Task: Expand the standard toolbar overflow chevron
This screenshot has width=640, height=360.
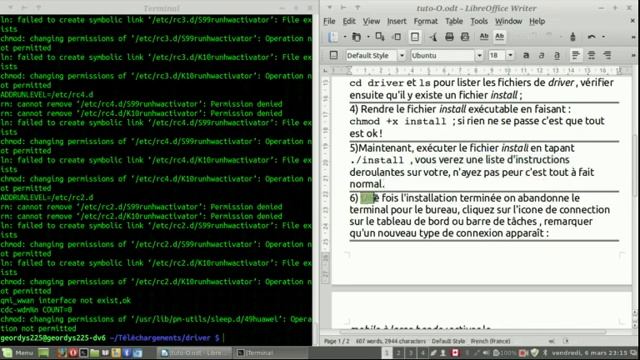Action: pos(633,37)
